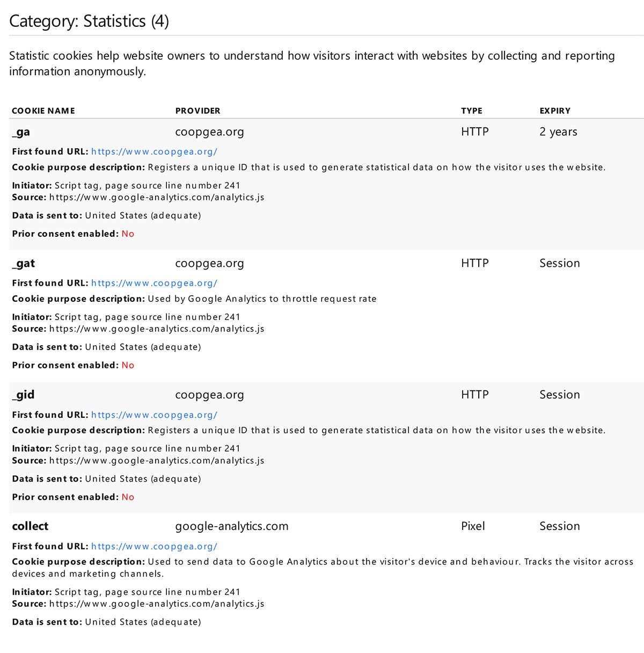
Task: Click the PROVIDER column header
Action: [197, 111]
